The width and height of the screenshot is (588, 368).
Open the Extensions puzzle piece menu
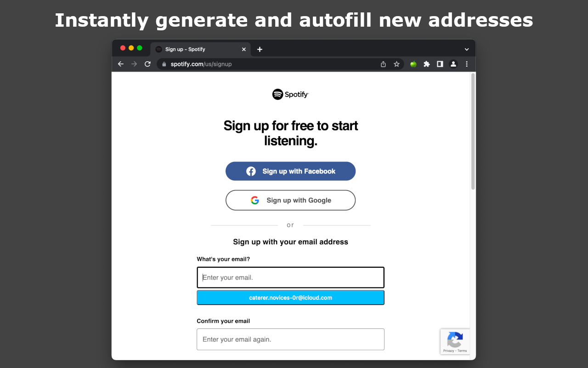tap(427, 64)
